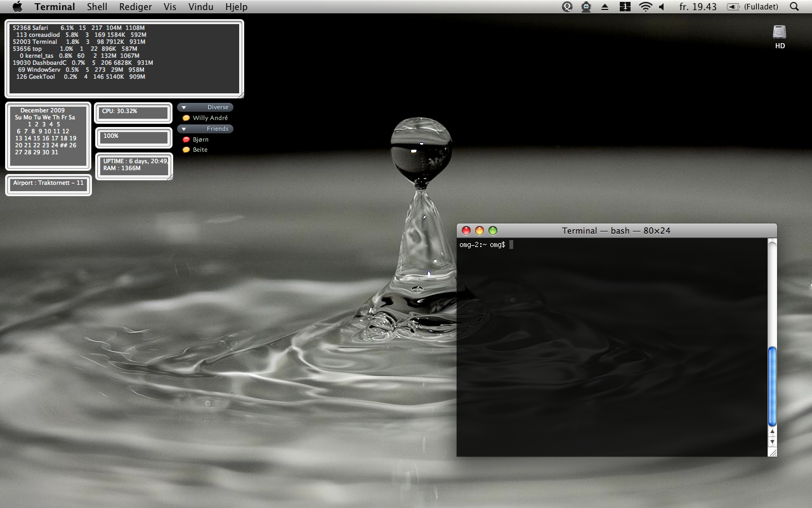Click the 100% readout widget
812x508 pixels.
coord(111,136)
